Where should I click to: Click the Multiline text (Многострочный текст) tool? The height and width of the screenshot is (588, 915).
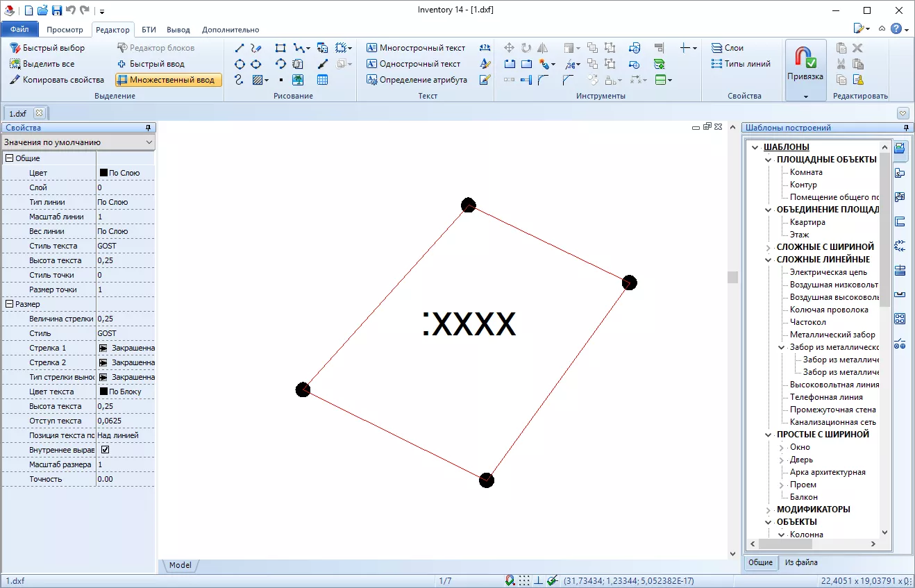[415, 48]
